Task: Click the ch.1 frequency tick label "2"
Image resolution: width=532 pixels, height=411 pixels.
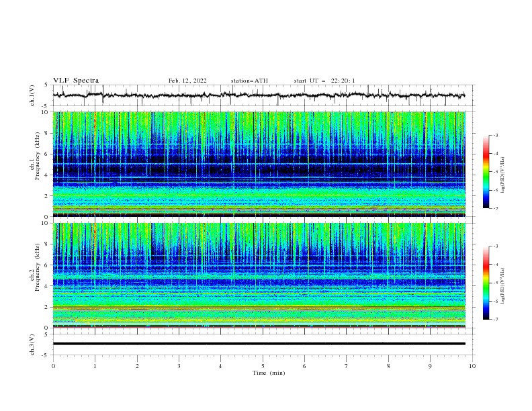Action: point(47,195)
